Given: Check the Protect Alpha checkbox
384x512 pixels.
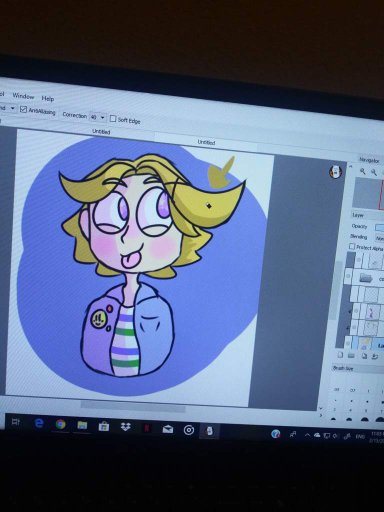Looking at the screenshot, I should [352, 246].
